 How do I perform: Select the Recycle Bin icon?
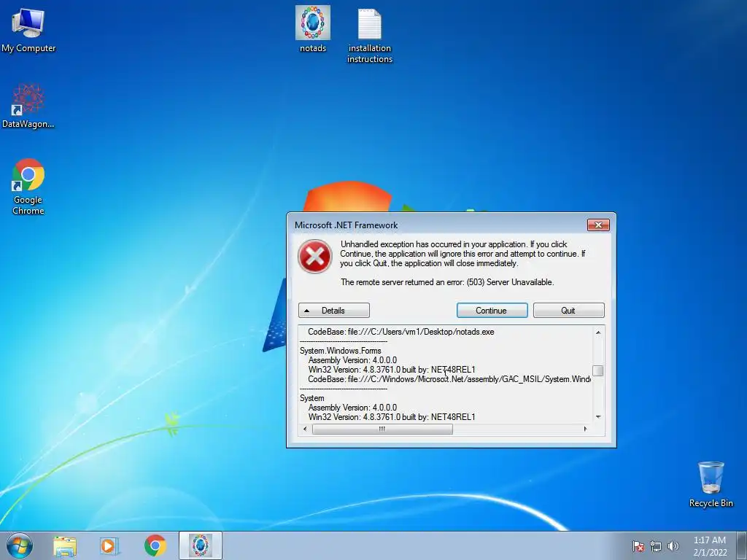pos(711,484)
